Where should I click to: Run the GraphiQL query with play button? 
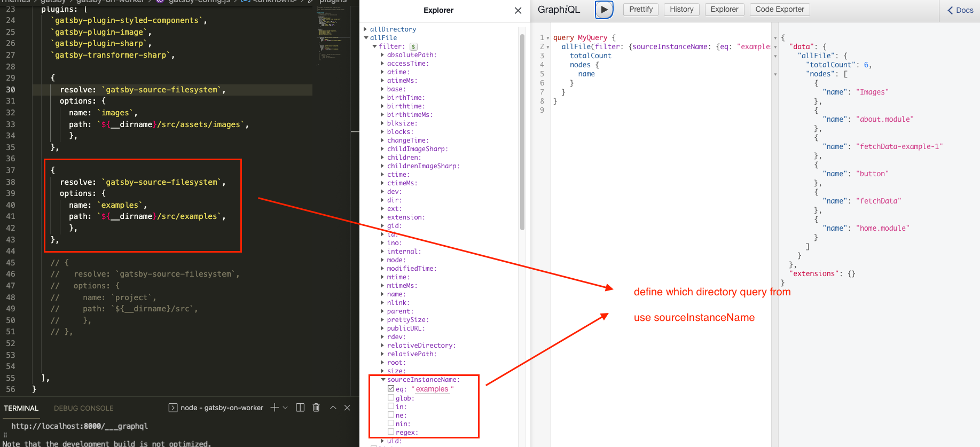tap(604, 10)
